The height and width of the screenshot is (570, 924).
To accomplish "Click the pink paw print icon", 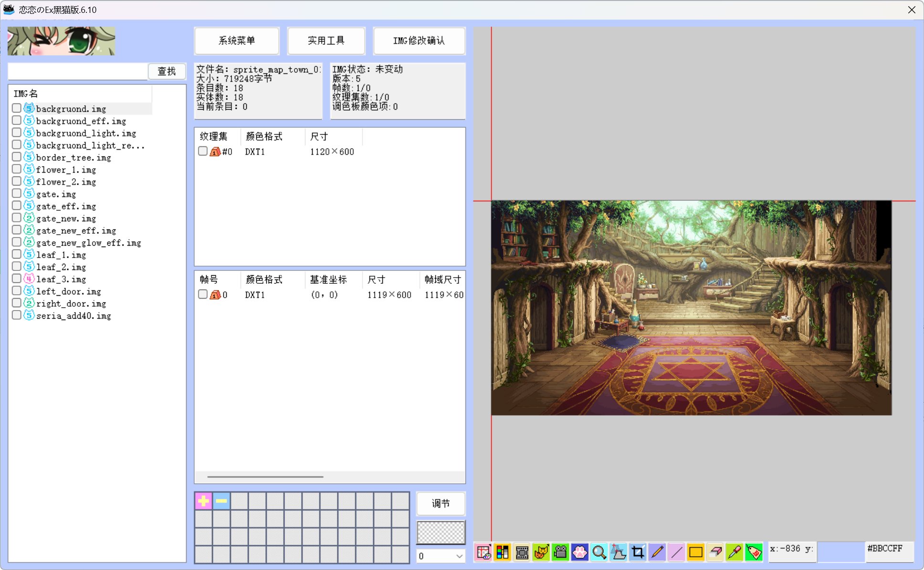I will point(579,552).
